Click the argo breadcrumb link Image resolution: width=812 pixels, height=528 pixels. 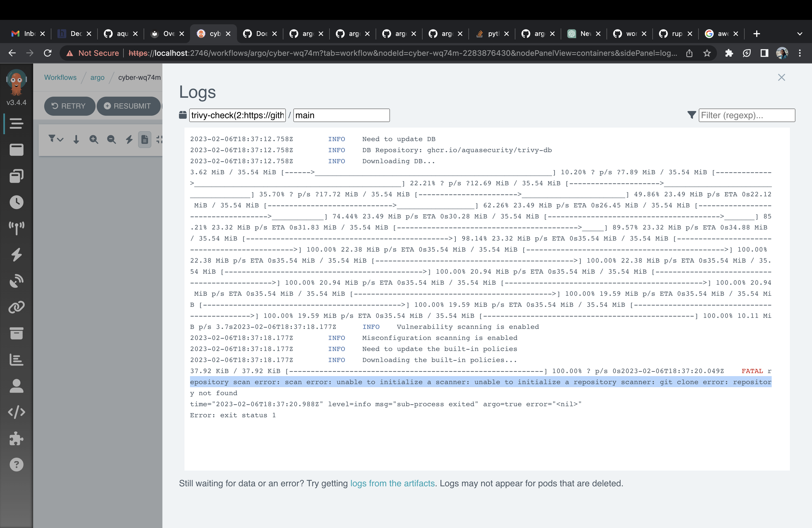(97, 77)
